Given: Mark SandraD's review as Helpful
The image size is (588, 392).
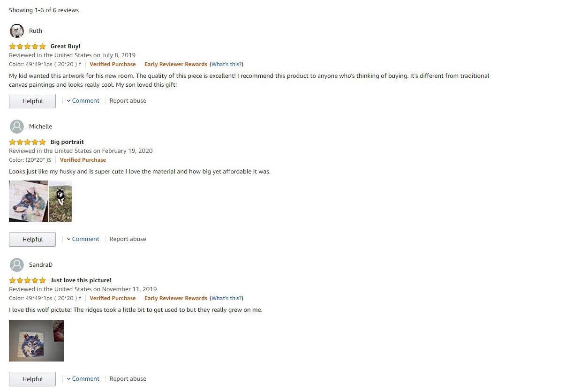Looking at the screenshot, I should 32,379.
